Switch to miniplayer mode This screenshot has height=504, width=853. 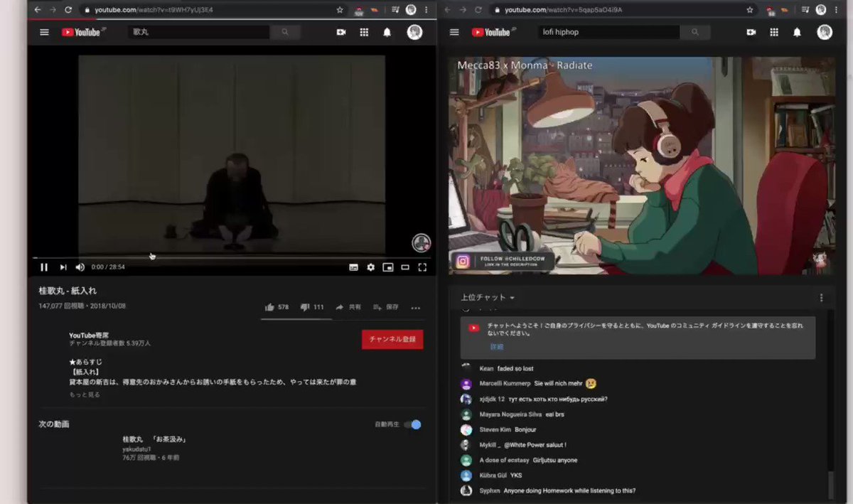pos(387,267)
